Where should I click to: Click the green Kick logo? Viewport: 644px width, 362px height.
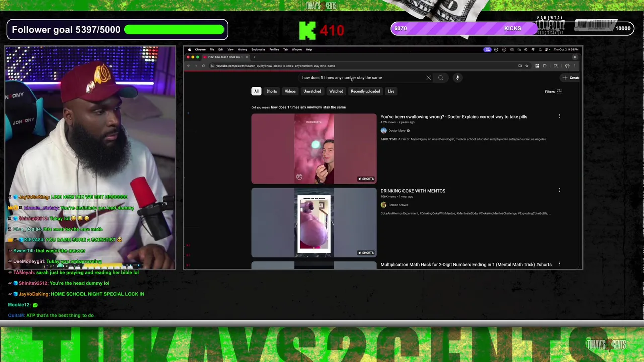tap(307, 30)
